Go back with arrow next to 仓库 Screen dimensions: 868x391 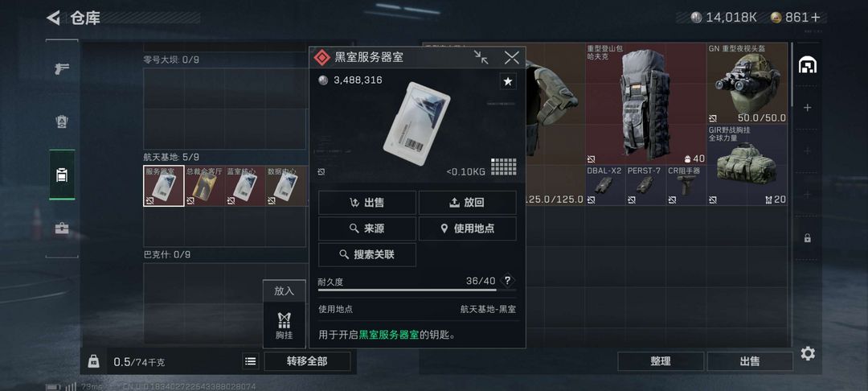[x=53, y=18]
